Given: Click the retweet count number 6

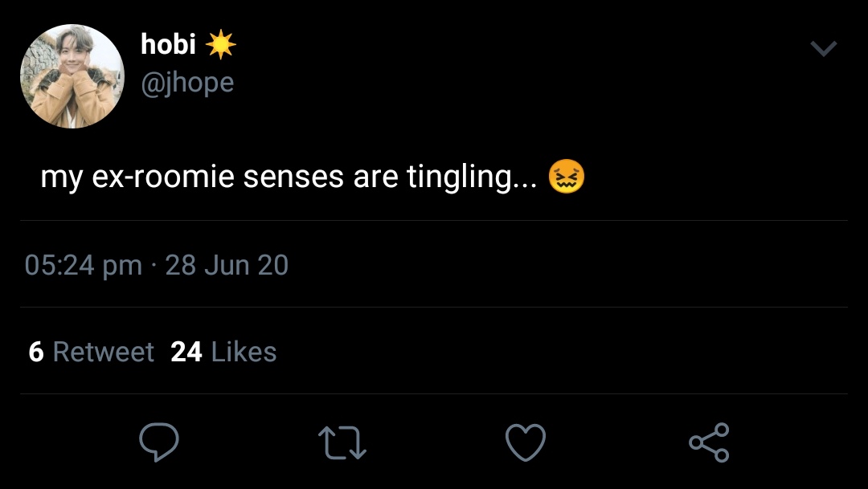Looking at the screenshot, I should (36, 352).
